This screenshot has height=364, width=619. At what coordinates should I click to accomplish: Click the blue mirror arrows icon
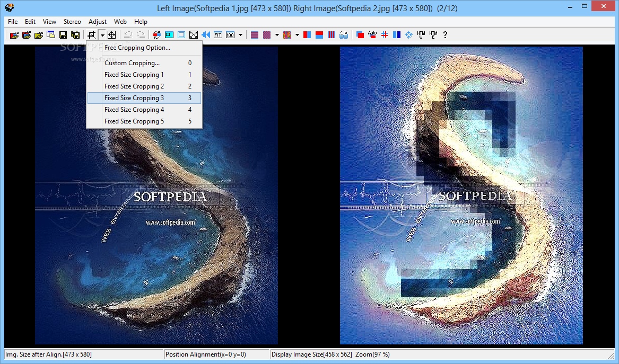coord(206,34)
